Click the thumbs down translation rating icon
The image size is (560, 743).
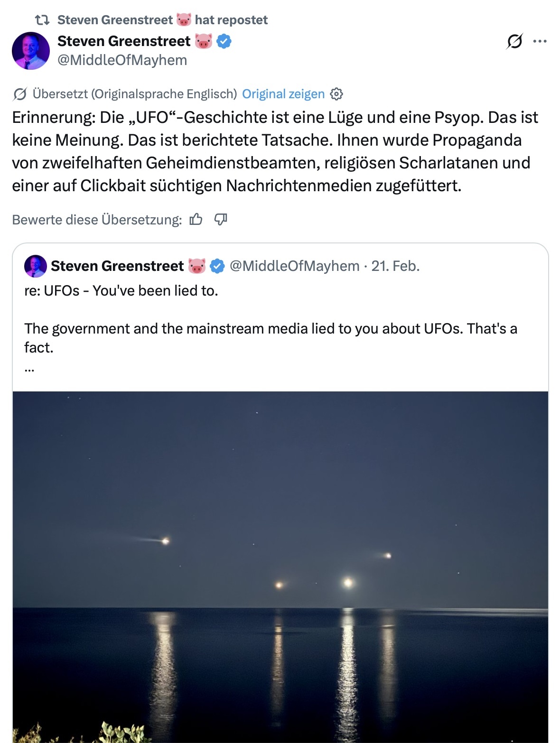tap(221, 219)
